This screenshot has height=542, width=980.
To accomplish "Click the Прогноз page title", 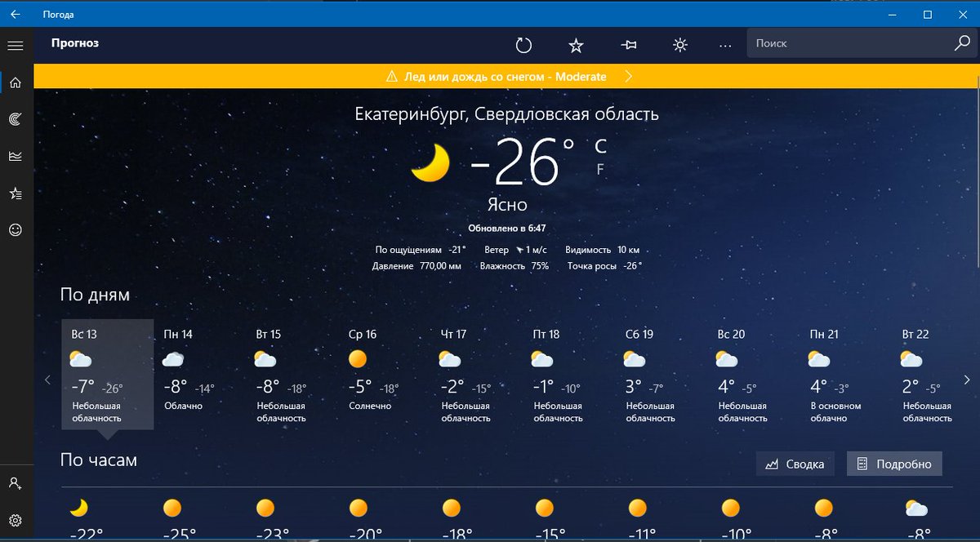I will click(74, 43).
